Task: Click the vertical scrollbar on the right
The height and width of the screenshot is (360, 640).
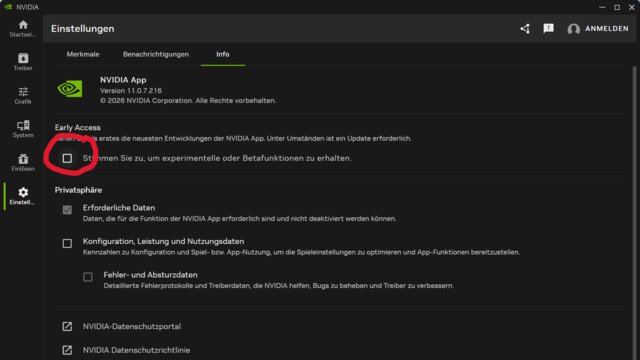Action: [x=634, y=212]
